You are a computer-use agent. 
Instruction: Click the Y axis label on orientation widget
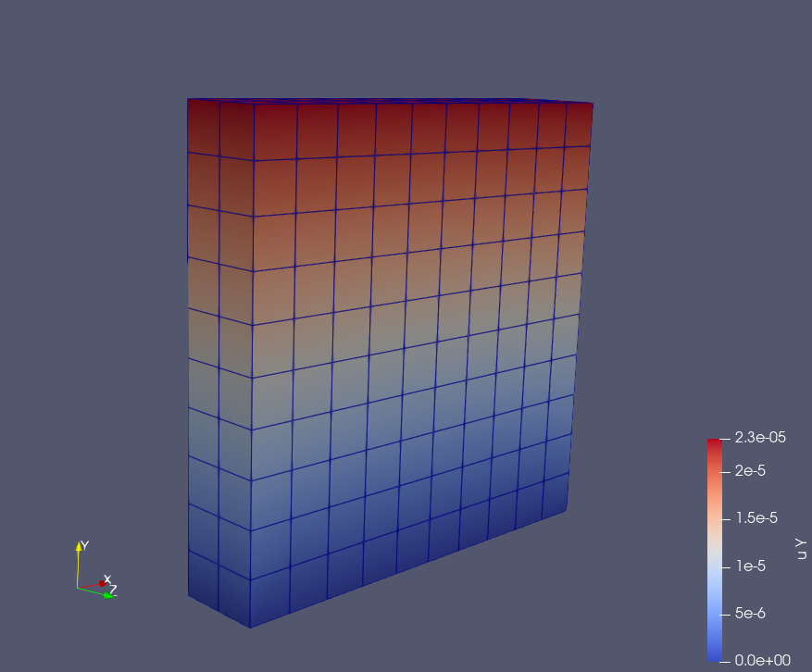[x=85, y=545]
